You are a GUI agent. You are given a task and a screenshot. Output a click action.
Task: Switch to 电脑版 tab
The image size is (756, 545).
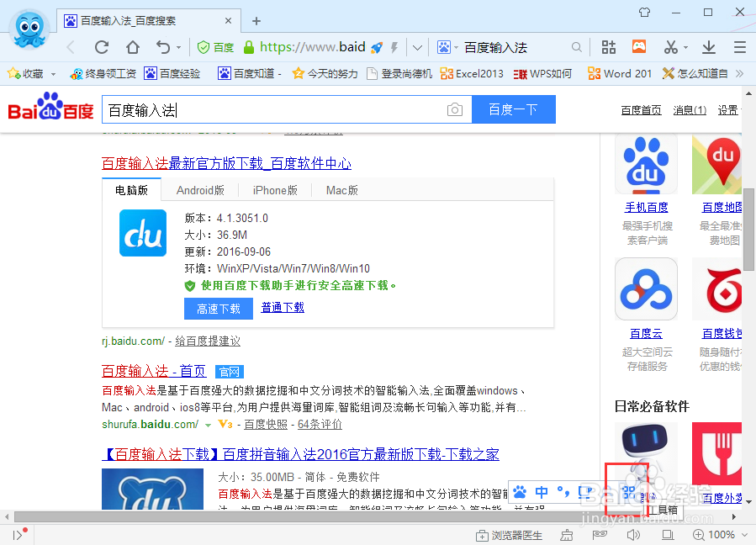[132, 190]
